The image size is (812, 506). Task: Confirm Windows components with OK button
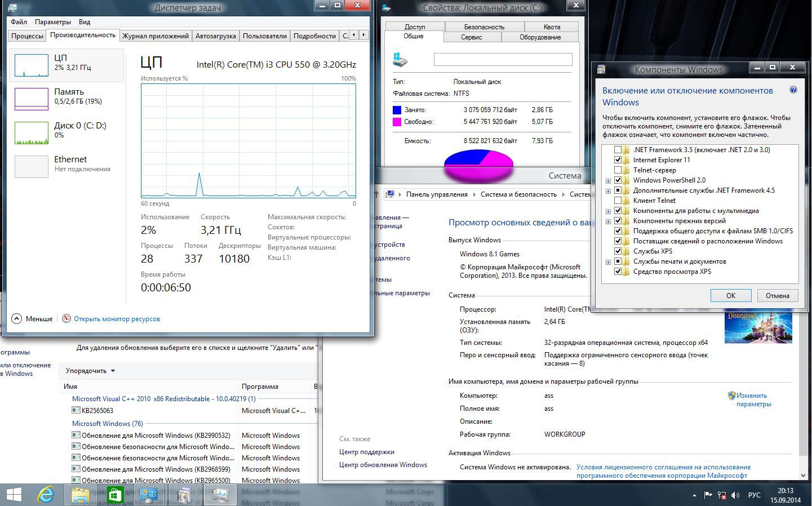click(730, 296)
